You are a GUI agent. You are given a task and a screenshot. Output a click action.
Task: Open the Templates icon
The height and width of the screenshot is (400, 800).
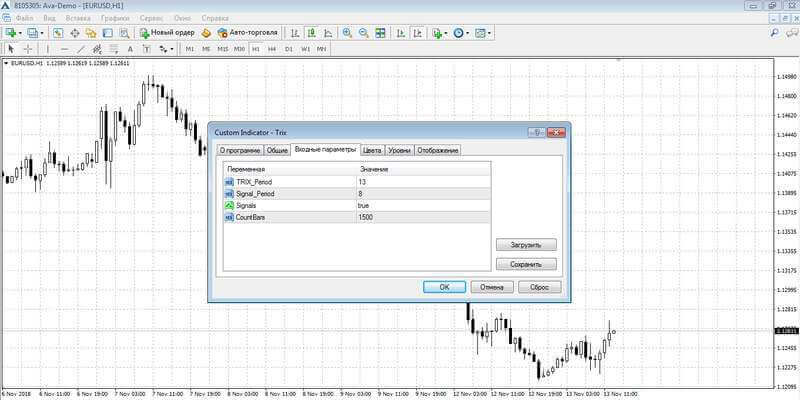coord(480,33)
